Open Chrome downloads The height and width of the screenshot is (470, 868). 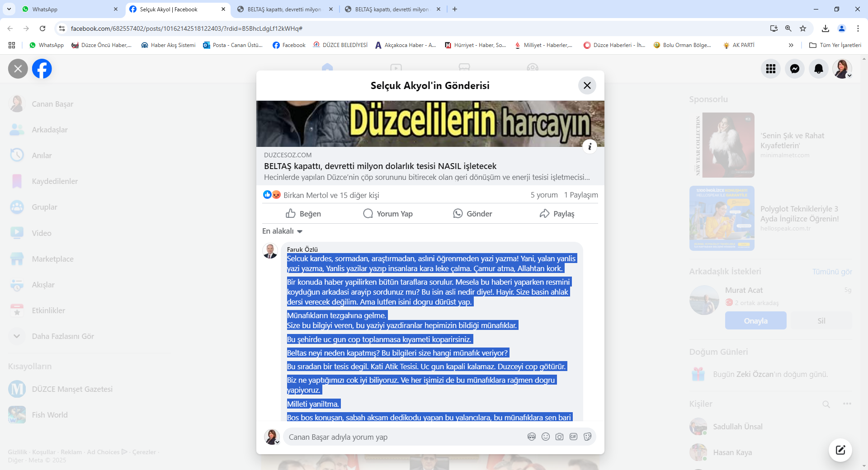tap(826, 28)
